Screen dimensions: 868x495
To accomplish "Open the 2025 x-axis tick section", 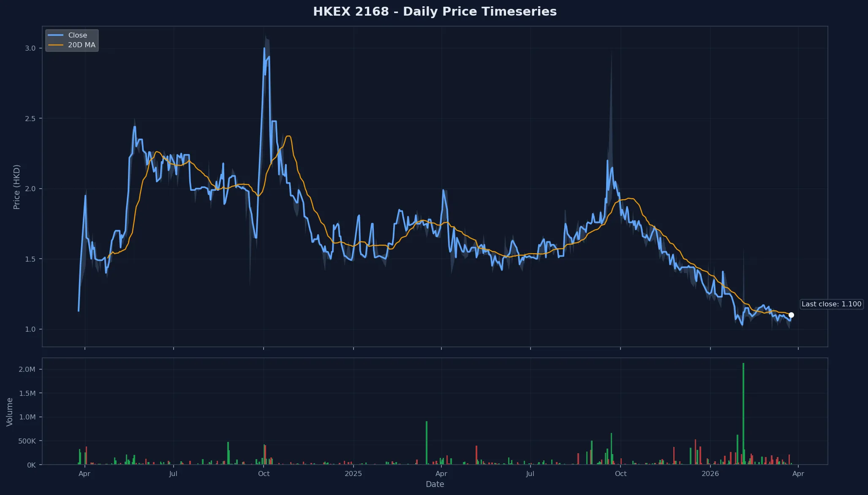I will (354, 473).
